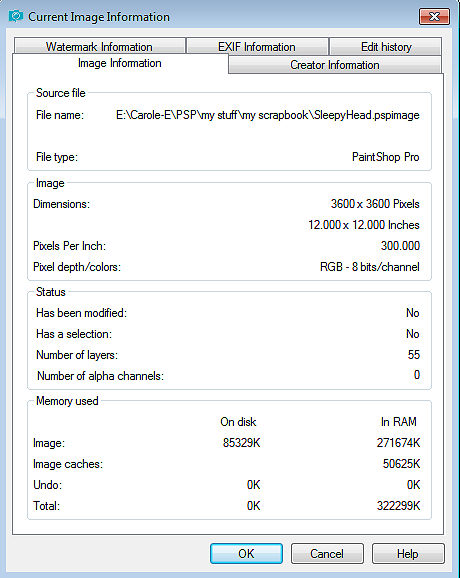Click the PaintShop Pro file type value
460x578 pixels.
(x=386, y=157)
